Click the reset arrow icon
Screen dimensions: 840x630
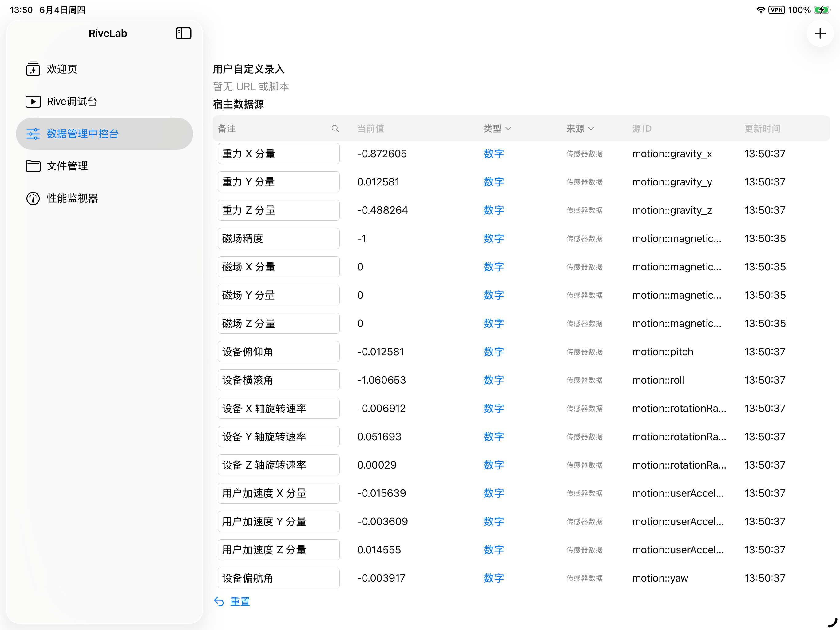coord(219,601)
